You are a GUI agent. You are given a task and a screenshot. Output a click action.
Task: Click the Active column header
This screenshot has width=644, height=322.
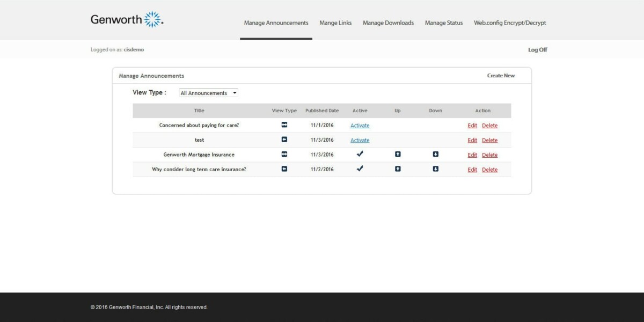[360, 111]
